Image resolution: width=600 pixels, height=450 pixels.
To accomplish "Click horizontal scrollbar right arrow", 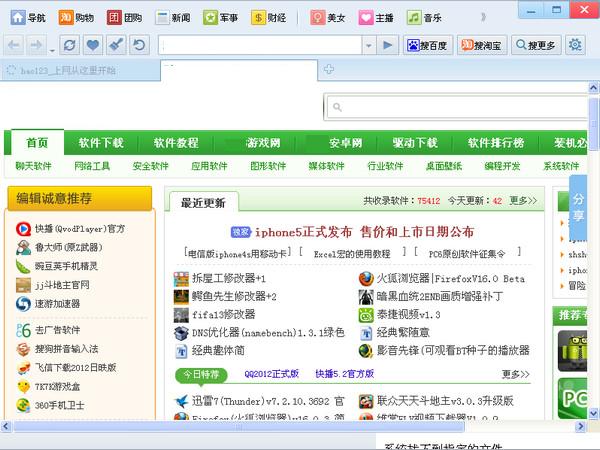I will (x=581, y=426).
